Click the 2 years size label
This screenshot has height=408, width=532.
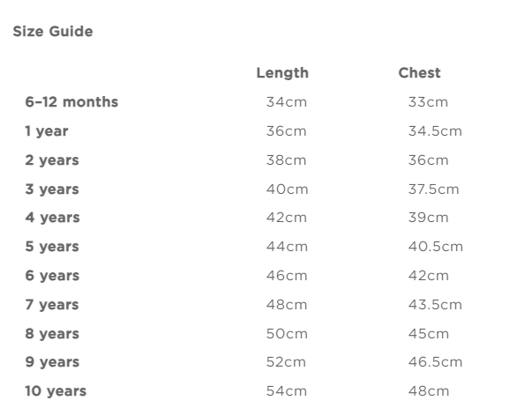(x=51, y=160)
